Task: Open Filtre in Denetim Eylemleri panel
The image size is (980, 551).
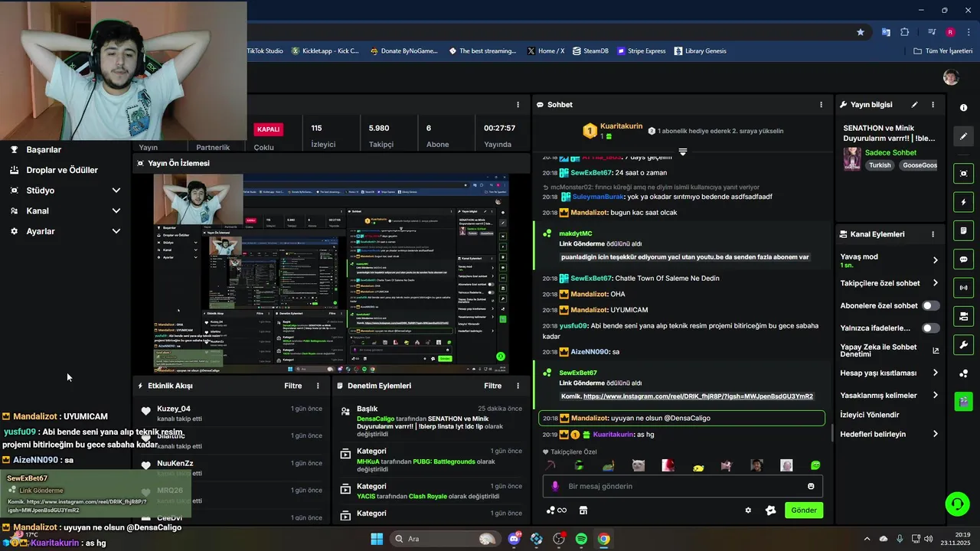Action: pyautogui.click(x=492, y=386)
